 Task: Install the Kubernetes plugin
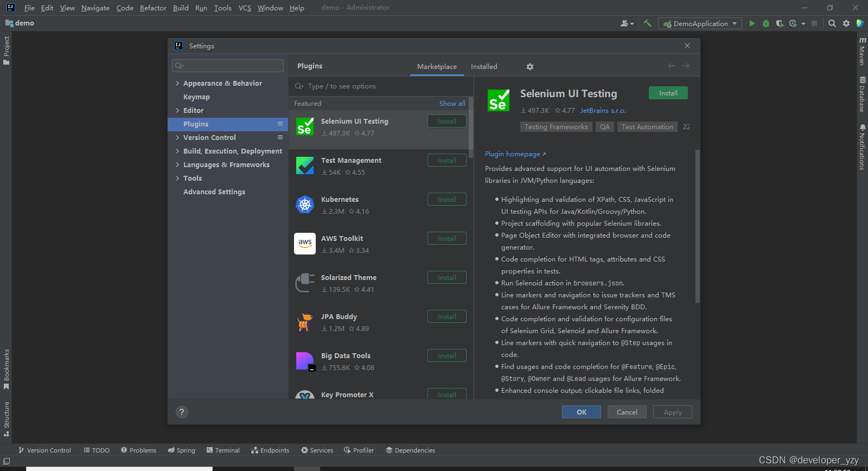[447, 200]
